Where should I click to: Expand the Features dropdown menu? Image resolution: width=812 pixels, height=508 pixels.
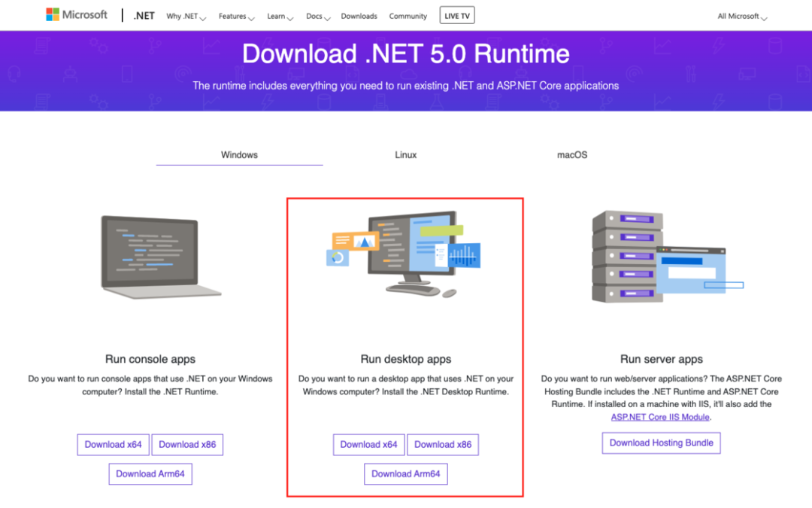pos(236,17)
